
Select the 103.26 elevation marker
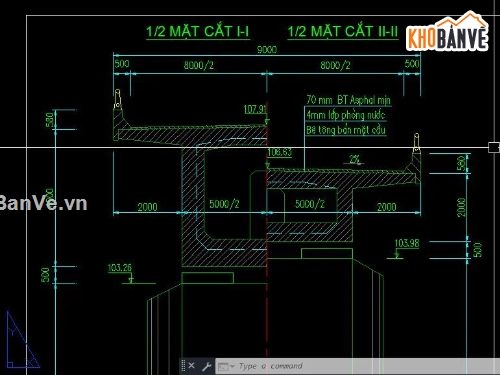tap(120, 268)
